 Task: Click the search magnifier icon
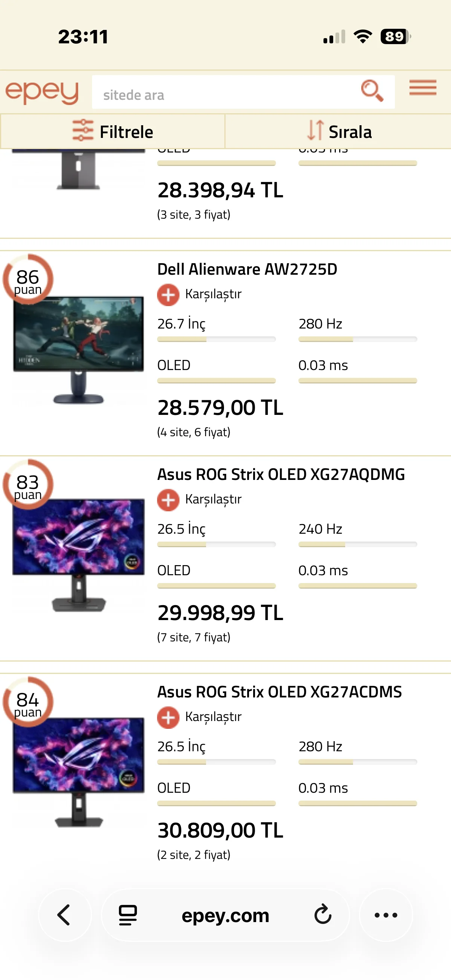[x=371, y=91]
